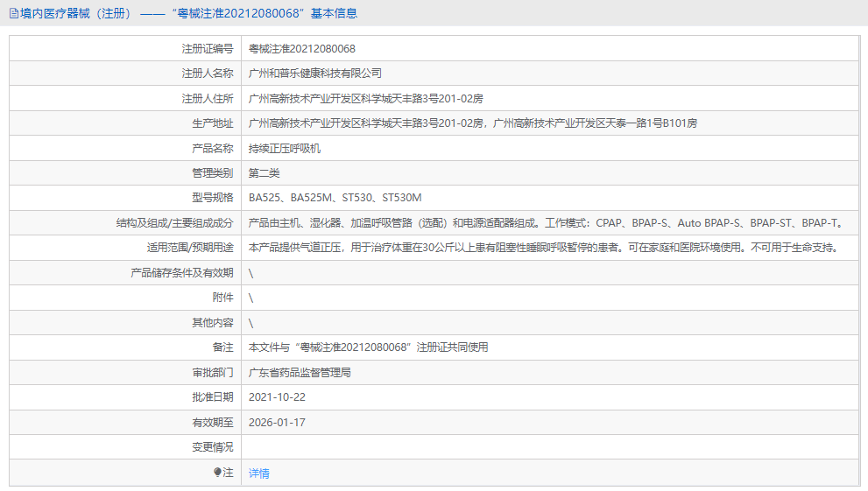Screen dimensions: 868x491
Task: Click the 批准日期 label
Action: (x=213, y=397)
